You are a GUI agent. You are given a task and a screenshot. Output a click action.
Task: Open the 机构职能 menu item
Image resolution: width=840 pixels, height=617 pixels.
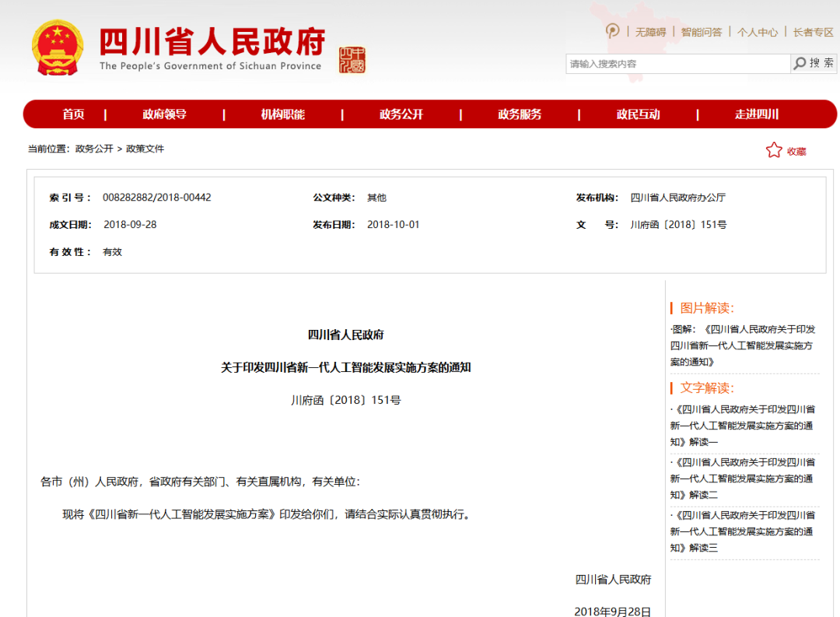pos(282,114)
